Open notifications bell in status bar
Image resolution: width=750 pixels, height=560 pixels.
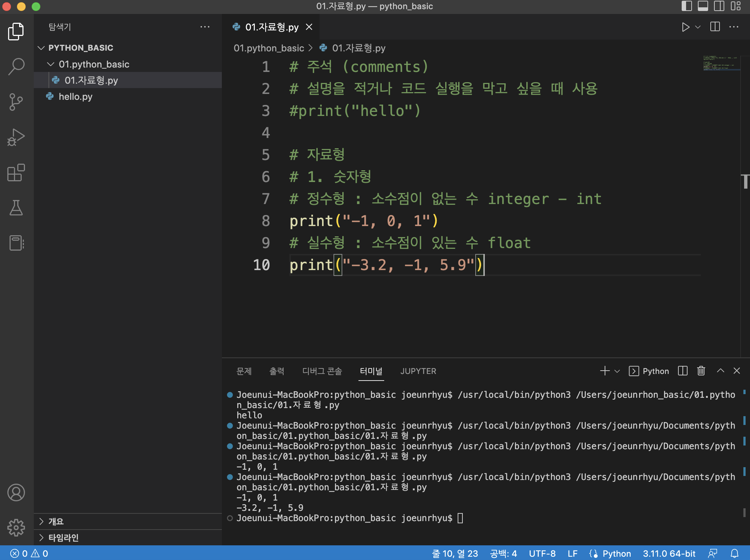[x=735, y=553]
